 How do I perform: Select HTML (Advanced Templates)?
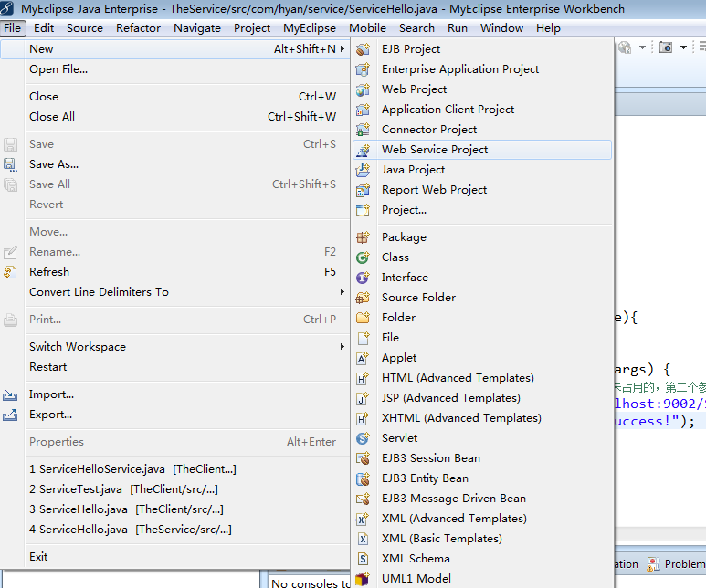pos(482,378)
